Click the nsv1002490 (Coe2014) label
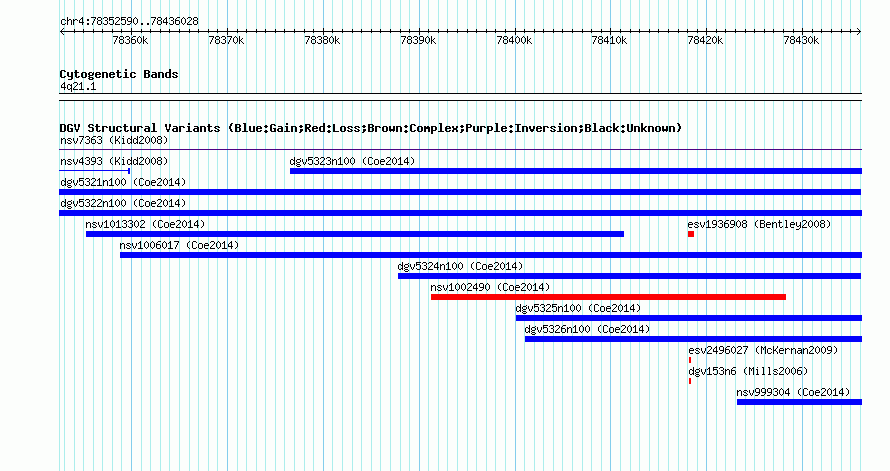 (x=490, y=287)
